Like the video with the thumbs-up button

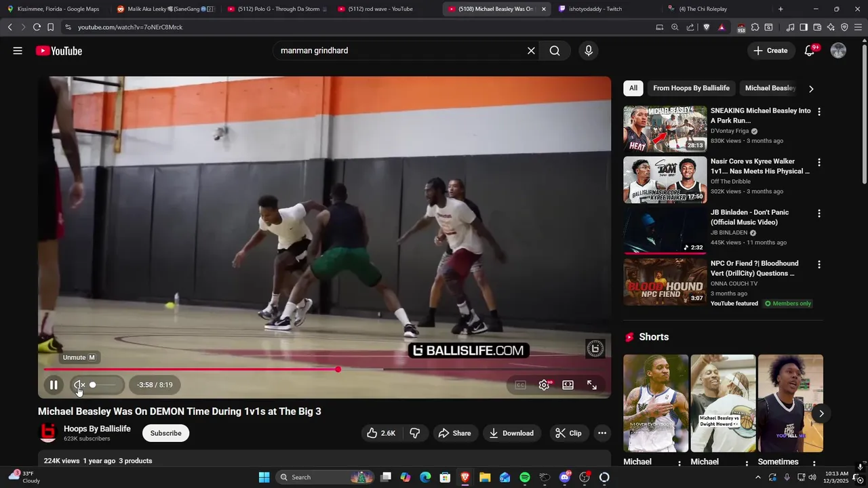381,433
